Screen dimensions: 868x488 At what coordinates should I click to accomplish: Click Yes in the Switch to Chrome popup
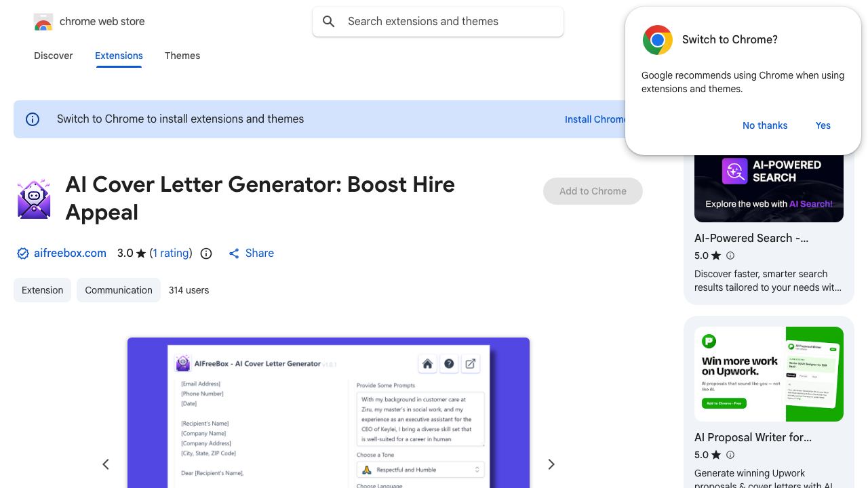[823, 125]
